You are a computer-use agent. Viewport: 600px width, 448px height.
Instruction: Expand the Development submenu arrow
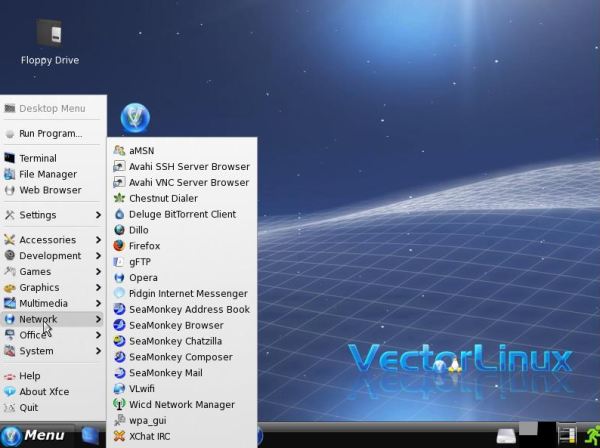pos(98,256)
